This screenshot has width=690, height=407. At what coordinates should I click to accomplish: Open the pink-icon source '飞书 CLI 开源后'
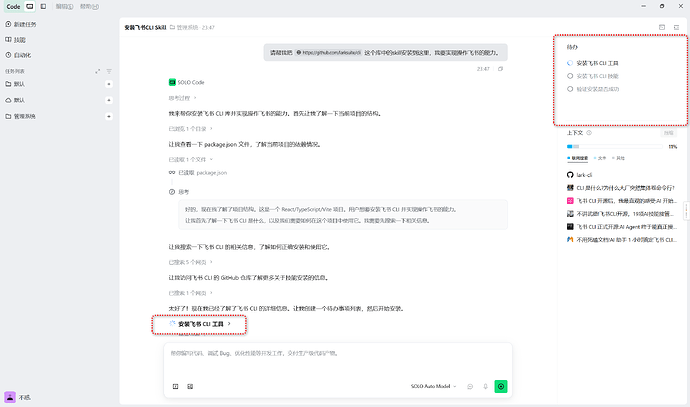tap(621, 201)
